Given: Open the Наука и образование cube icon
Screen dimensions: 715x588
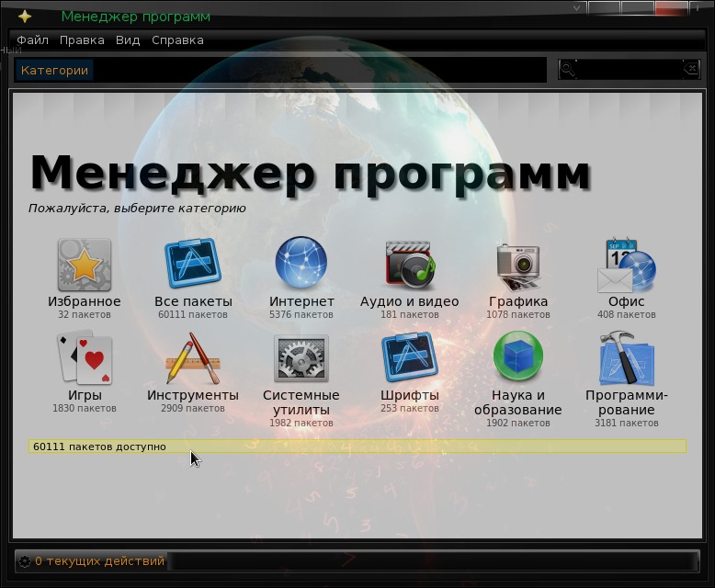Looking at the screenshot, I should (x=518, y=356).
